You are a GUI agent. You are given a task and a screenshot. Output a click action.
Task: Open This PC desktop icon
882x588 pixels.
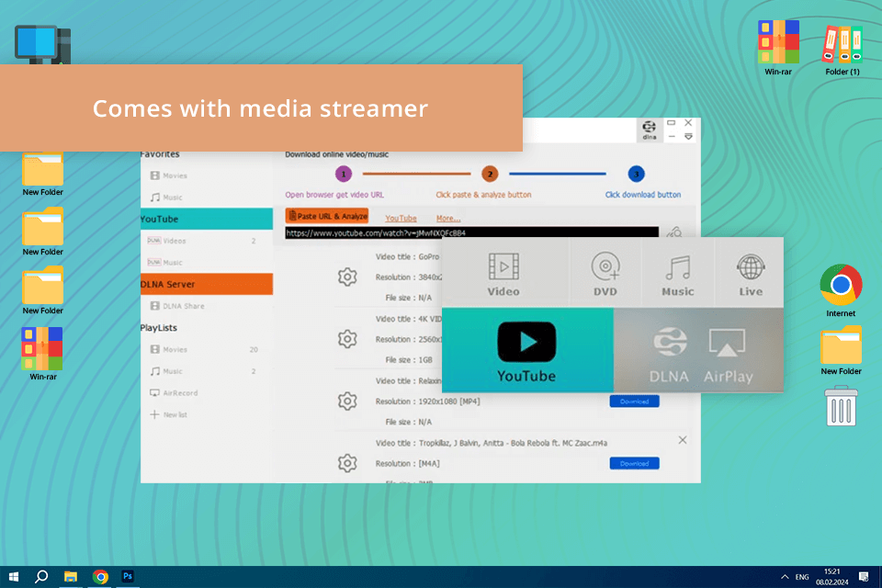(43, 44)
